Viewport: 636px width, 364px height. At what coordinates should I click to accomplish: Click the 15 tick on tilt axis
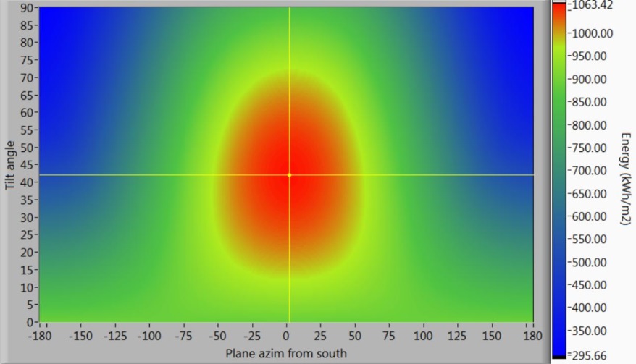click(x=26, y=269)
